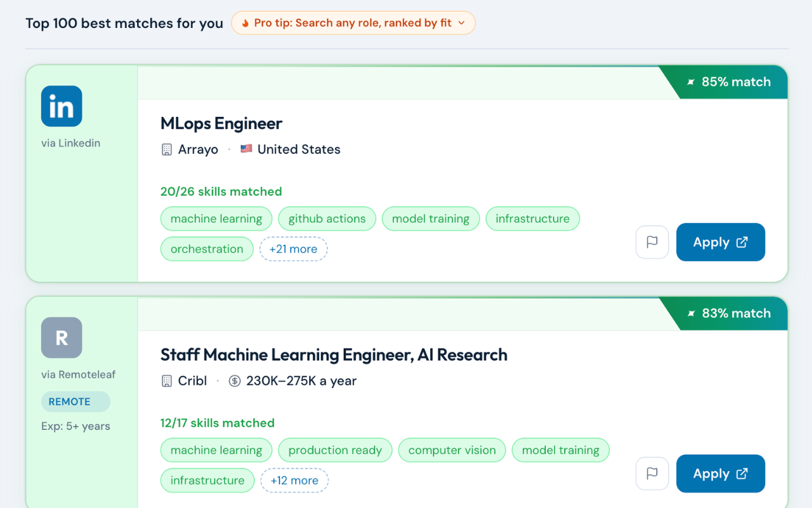Select the production ready skill tag
812x508 pixels.
tap(335, 450)
